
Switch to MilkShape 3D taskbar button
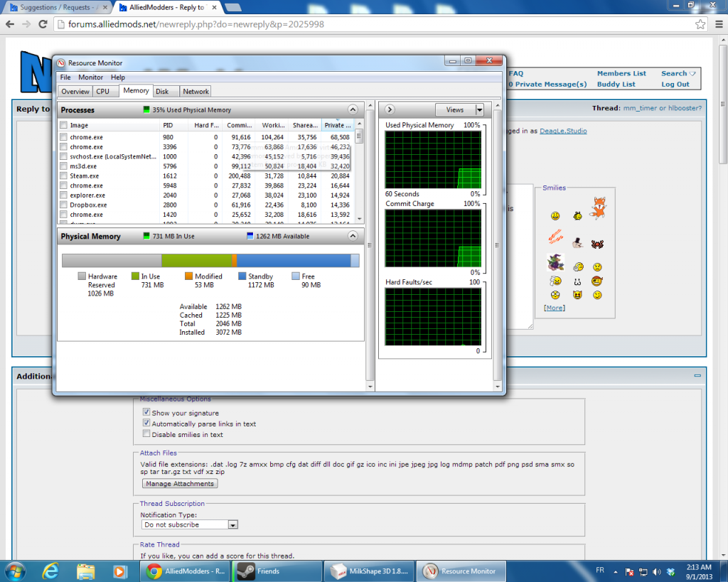pyautogui.click(x=369, y=571)
